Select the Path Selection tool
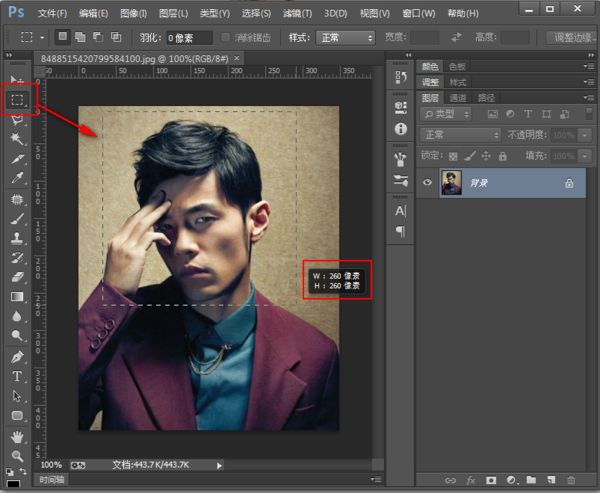The width and height of the screenshot is (600, 493). click(x=17, y=396)
